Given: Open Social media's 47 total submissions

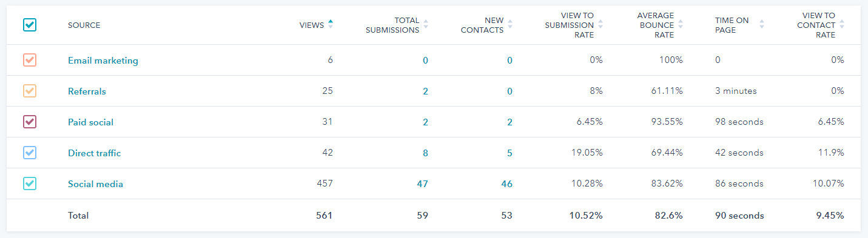Looking at the screenshot, I should pyautogui.click(x=423, y=183).
